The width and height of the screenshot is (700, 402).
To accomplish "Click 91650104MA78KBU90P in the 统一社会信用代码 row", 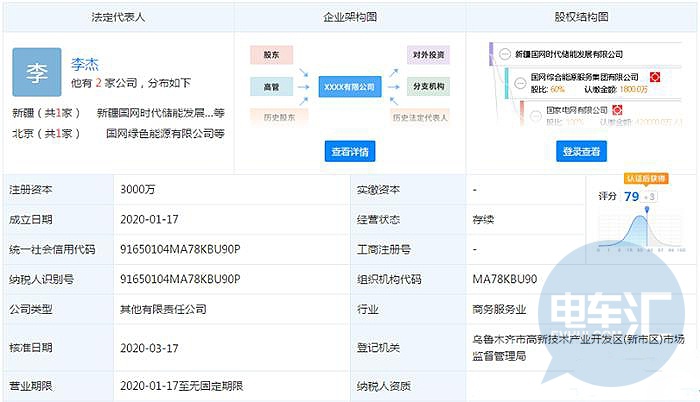I will [x=180, y=249].
